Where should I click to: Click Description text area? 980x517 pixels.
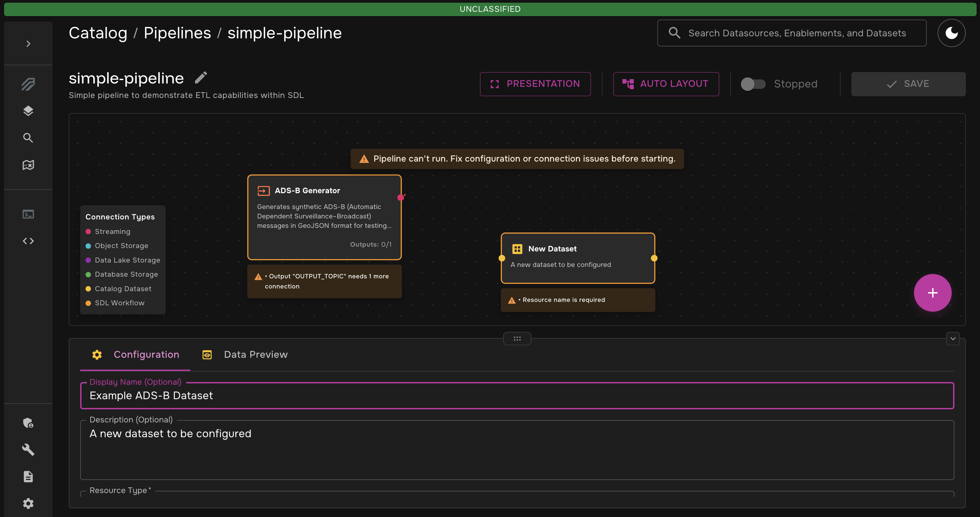tap(517, 450)
